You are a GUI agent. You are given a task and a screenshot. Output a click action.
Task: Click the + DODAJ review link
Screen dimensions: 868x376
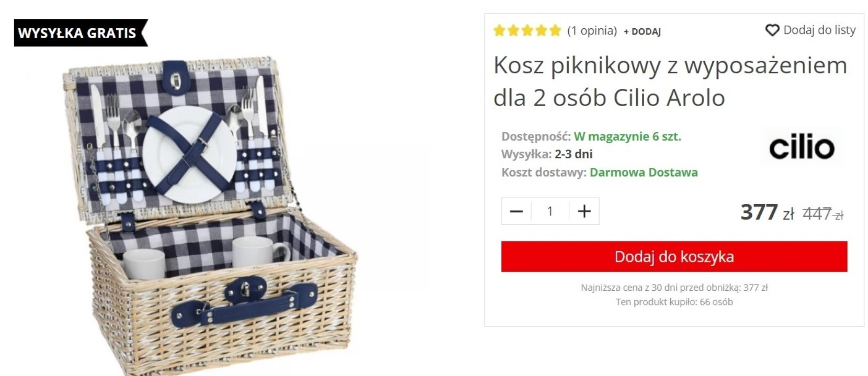point(642,31)
